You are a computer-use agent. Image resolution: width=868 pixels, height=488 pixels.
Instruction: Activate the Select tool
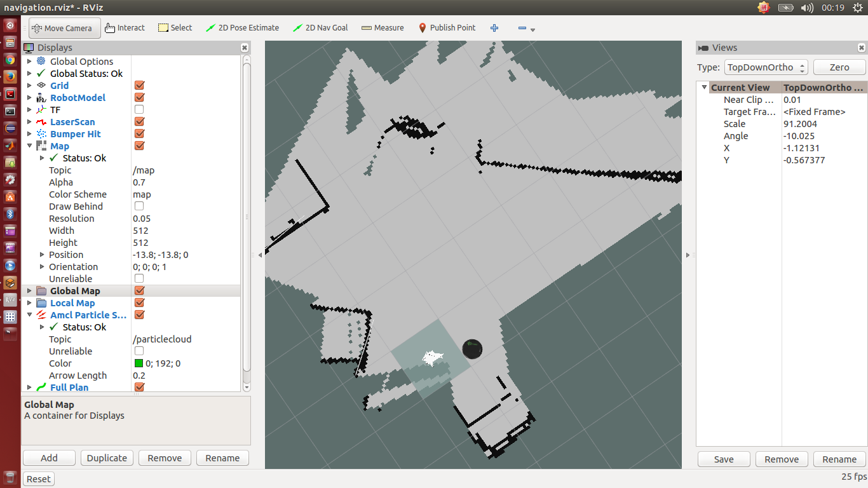[x=175, y=28]
